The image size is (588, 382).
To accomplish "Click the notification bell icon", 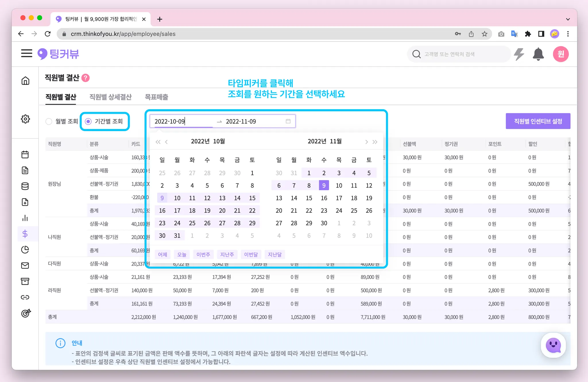I will [538, 54].
